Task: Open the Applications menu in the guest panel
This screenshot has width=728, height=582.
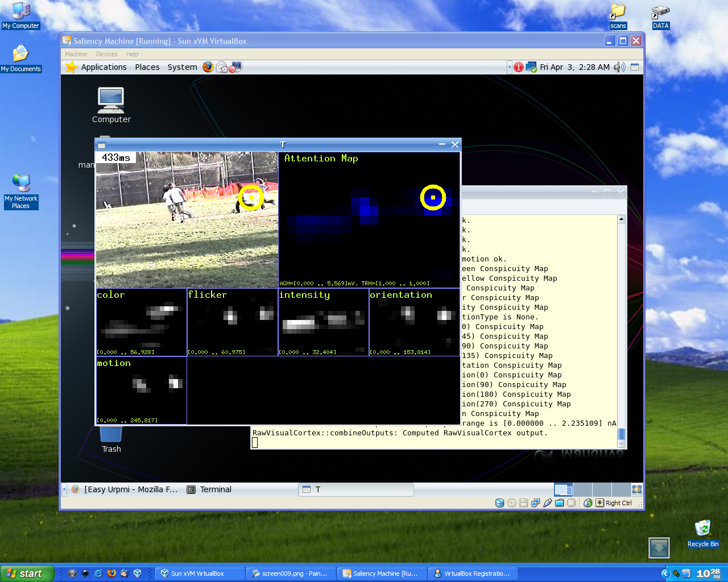Action: tap(104, 67)
